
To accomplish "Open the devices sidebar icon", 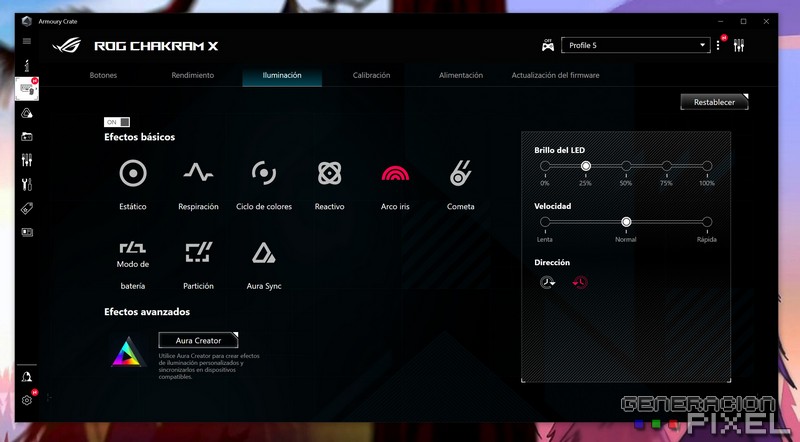I will pos(27,89).
